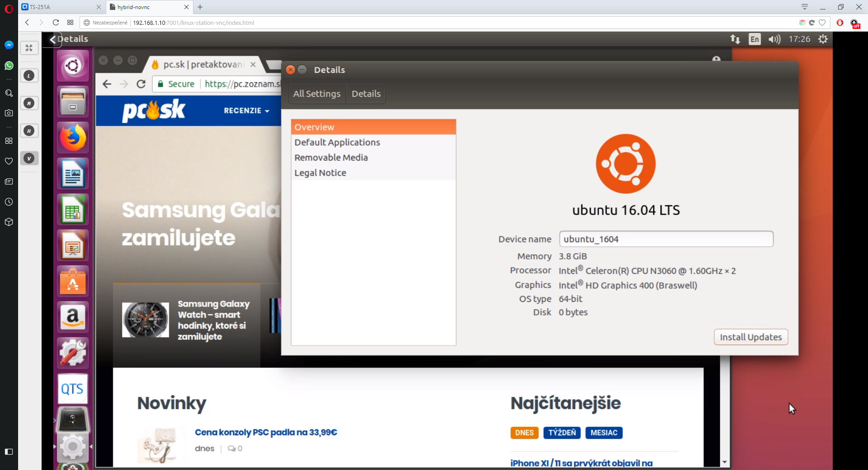
Task: Open Opera menu logo icon
Action: pyautogui.click(x=9, y=9)
